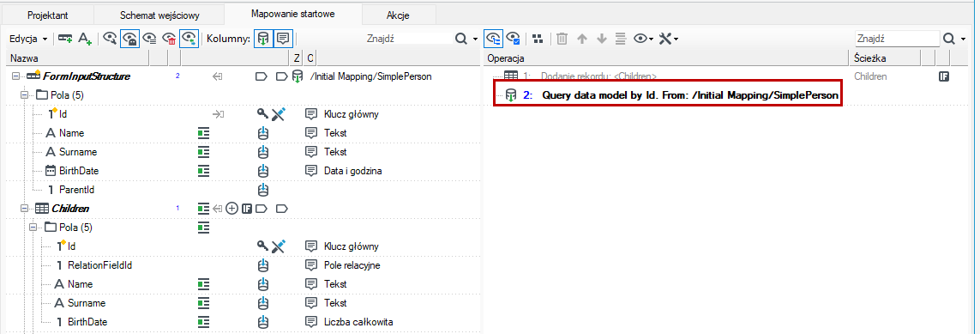
Task: Toggle the eye with list view filter
Action: 150,39
